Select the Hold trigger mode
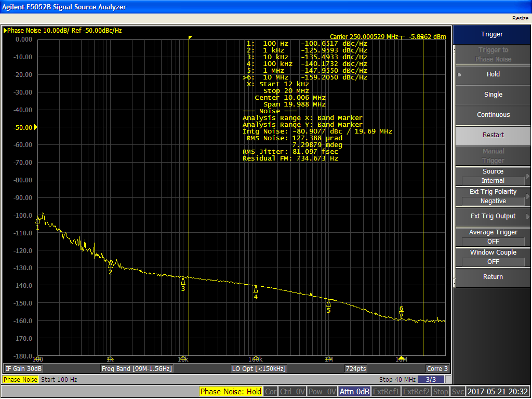The width and height of the screenshot is (532, 399). click(493, 74)
